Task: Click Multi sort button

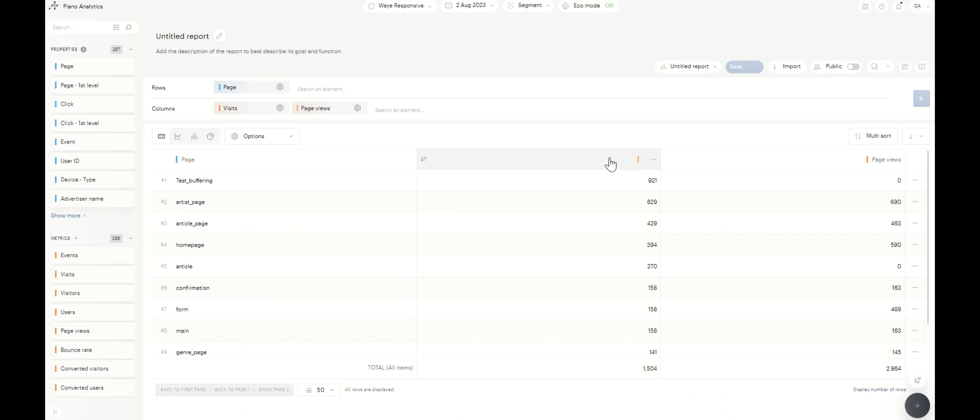Action: tap(873, 136)
